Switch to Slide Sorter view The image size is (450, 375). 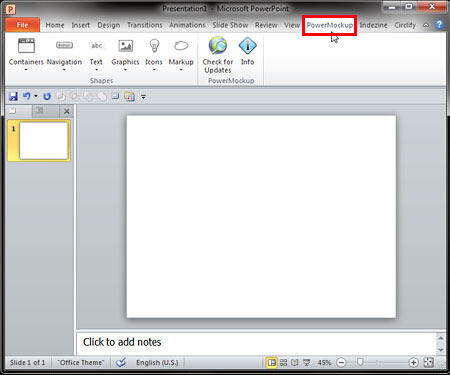(x=283, y=362)
